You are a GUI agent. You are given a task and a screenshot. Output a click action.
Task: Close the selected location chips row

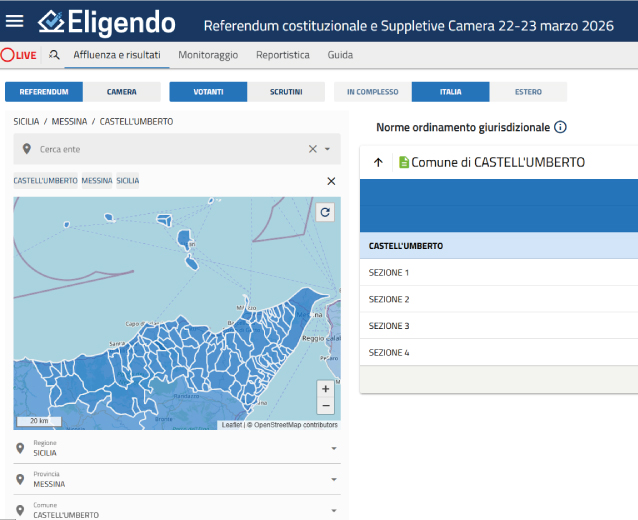pyautogui.click(x=331, y=181)
